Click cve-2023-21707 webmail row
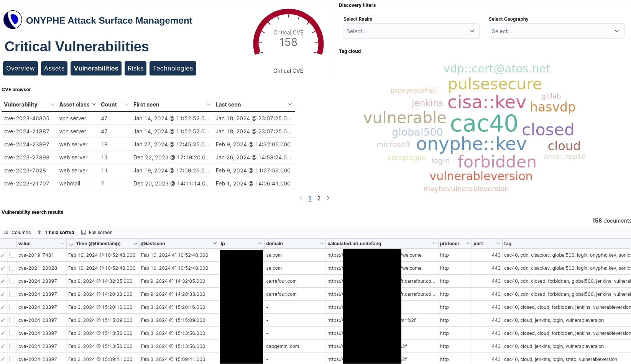 148,184
